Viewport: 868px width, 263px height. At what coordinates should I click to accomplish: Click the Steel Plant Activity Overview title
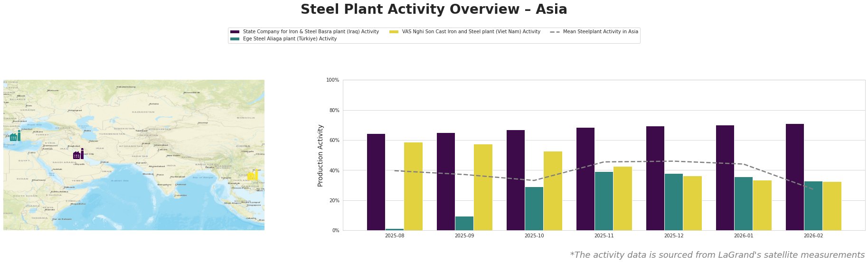tap(434, 9)
